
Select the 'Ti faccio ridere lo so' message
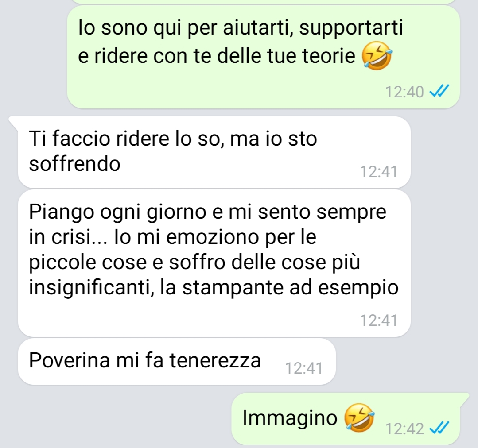pyautogui.click(x=214, y=152)
